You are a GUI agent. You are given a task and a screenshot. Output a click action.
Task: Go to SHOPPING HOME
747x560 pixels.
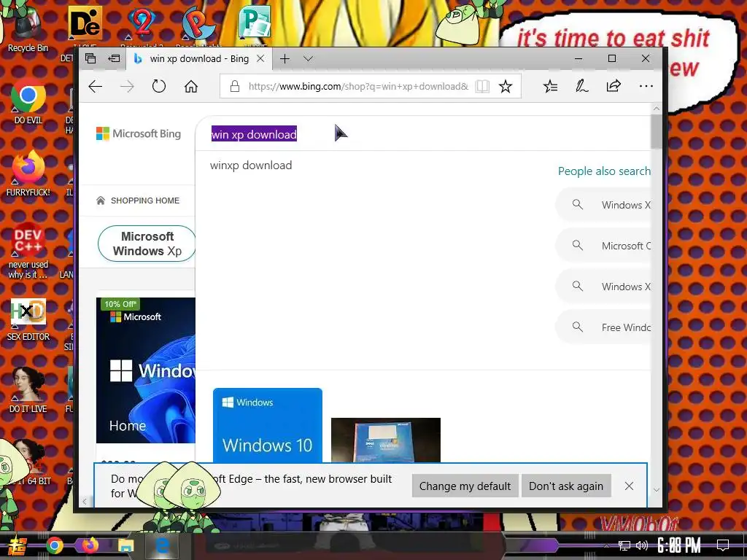coord(138,201)
